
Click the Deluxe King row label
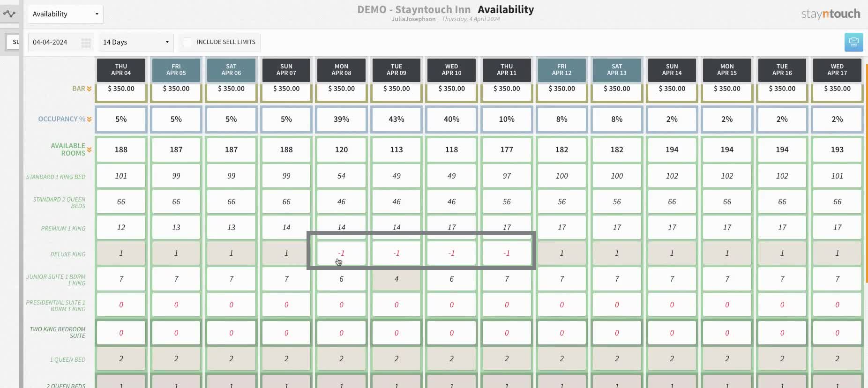click(x=68, y=254)
